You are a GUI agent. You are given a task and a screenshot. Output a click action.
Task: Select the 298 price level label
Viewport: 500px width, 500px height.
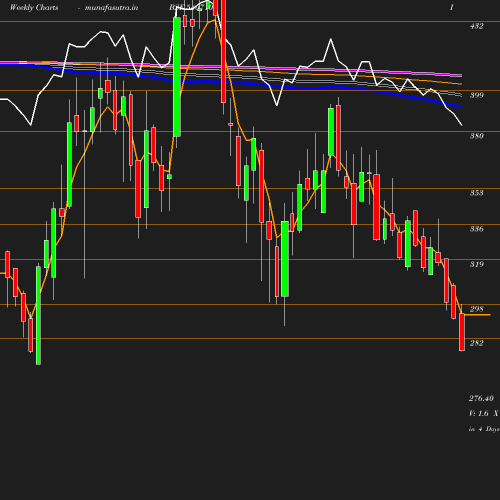coord(476,309)
